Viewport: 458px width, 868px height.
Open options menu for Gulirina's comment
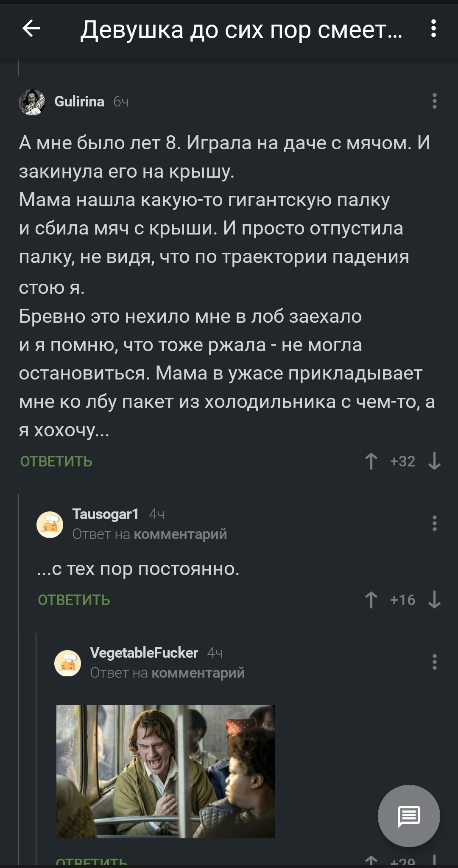pyautogui.click(x=434, y=101)
